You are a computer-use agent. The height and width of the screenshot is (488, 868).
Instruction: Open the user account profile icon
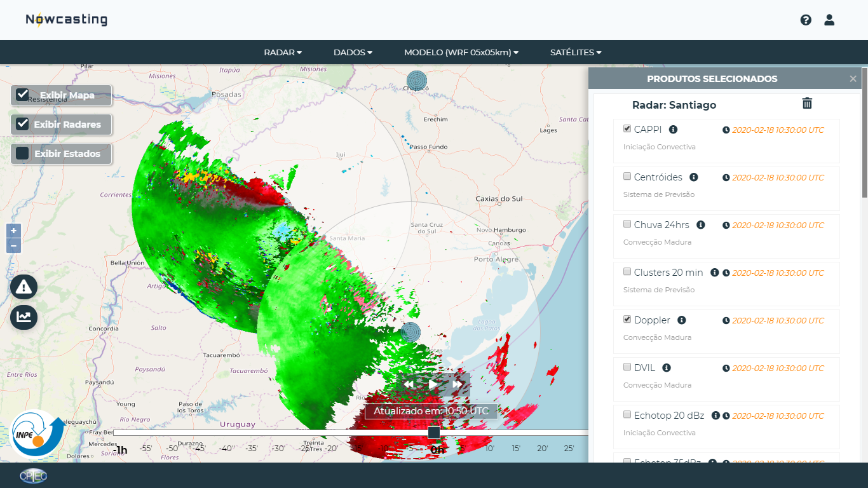pyautogui.click(x=829, y=20)
